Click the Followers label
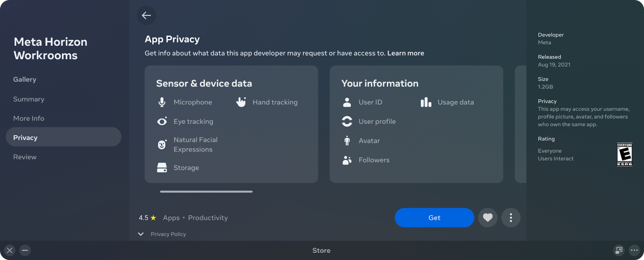This screenshot has height=260, width=644. point(374,160)
